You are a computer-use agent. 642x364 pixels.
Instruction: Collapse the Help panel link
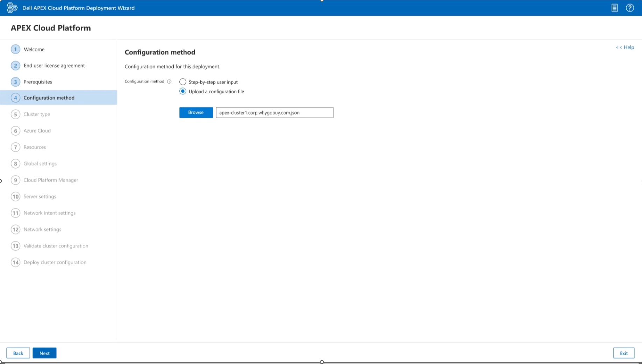pos(625,47)
